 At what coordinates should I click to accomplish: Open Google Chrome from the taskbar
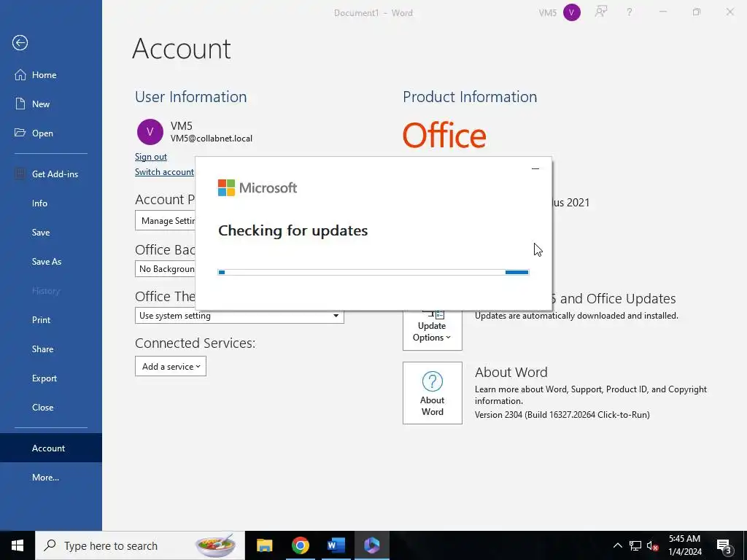[300, 545]
